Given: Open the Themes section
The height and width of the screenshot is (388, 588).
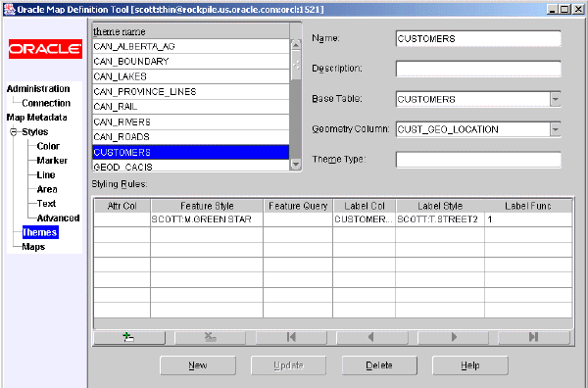Looking at the screenshot, I should pyautogui.click(x=40, y=232).
